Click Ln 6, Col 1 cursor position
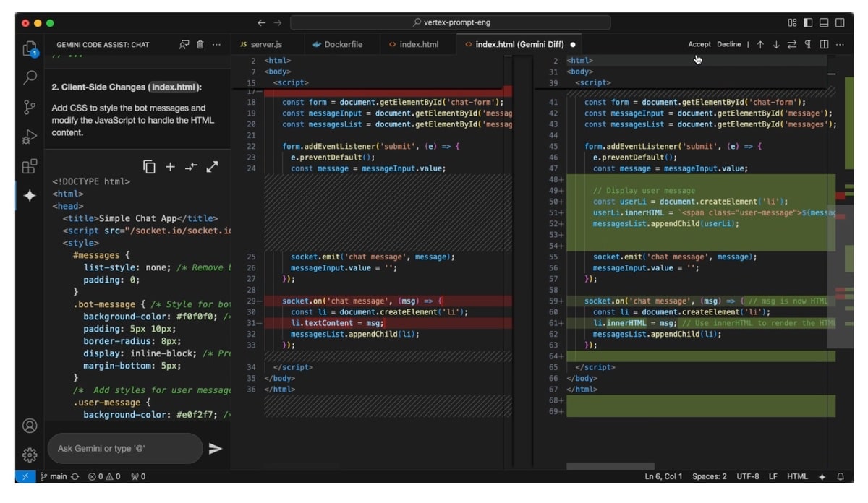 point(663,477)
